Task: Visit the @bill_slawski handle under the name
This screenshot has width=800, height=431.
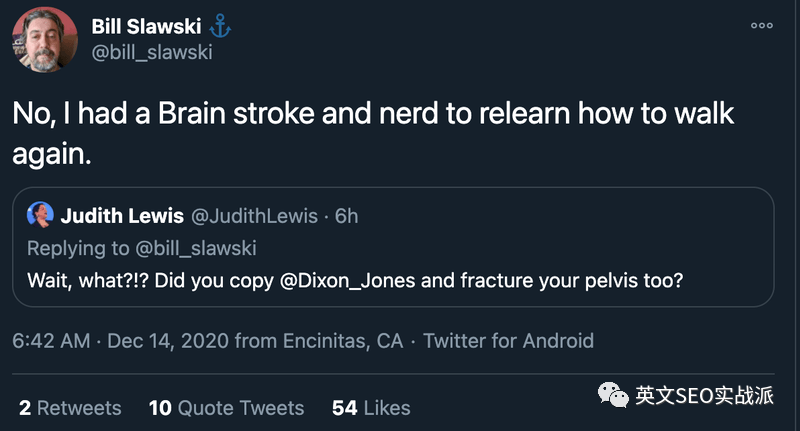Action: pyautogui.click(x=152, y=53)
